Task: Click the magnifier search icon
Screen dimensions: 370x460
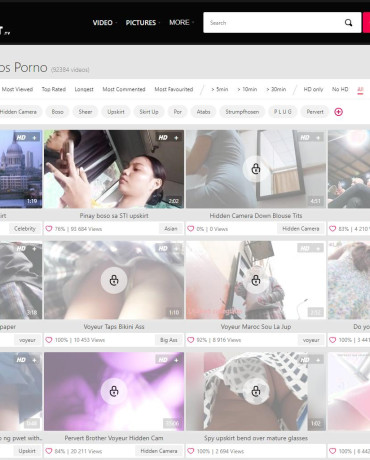Action: click(x=348, y=23)
